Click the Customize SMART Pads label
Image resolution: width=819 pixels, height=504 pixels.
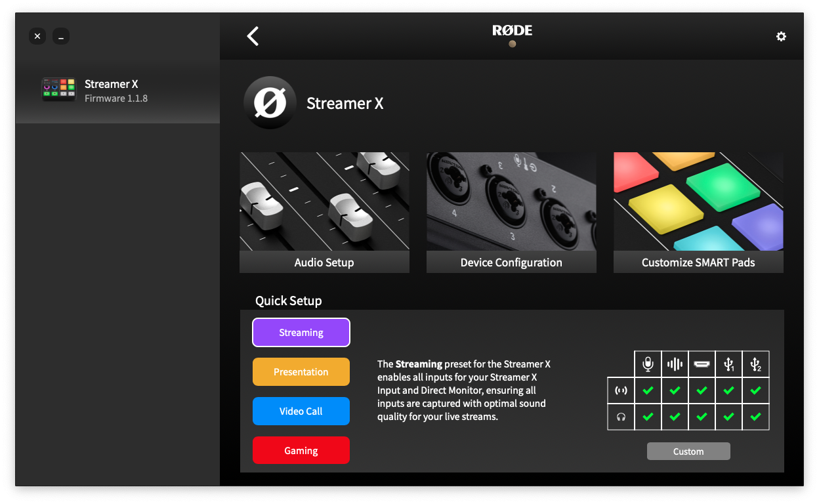click(698, 262)
